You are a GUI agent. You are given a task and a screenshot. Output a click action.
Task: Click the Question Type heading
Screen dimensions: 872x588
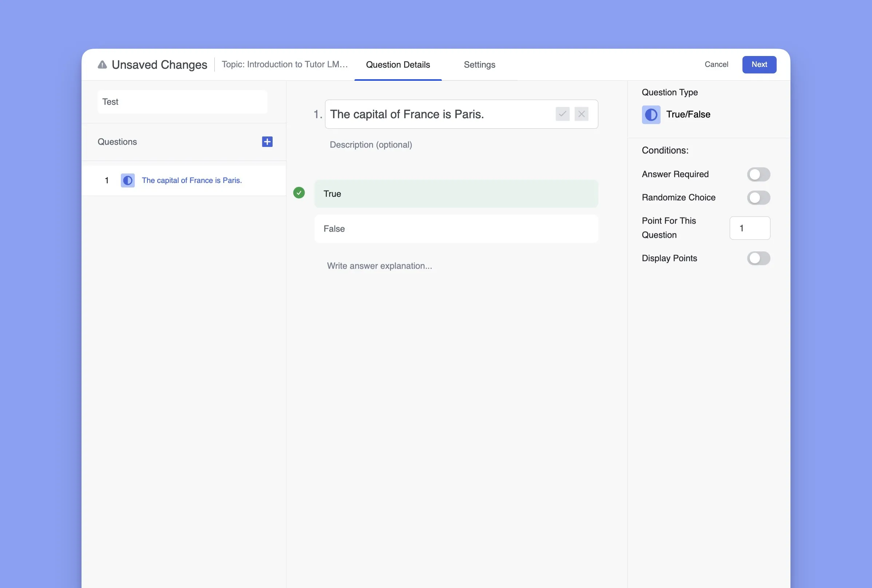pyautogui.click(x=670, y=92)
